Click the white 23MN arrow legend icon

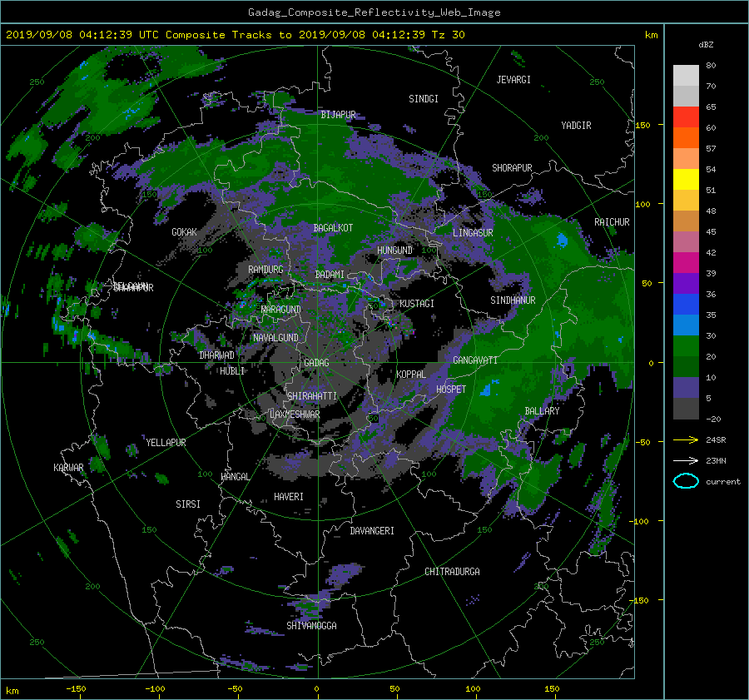(x=686, y=460)
